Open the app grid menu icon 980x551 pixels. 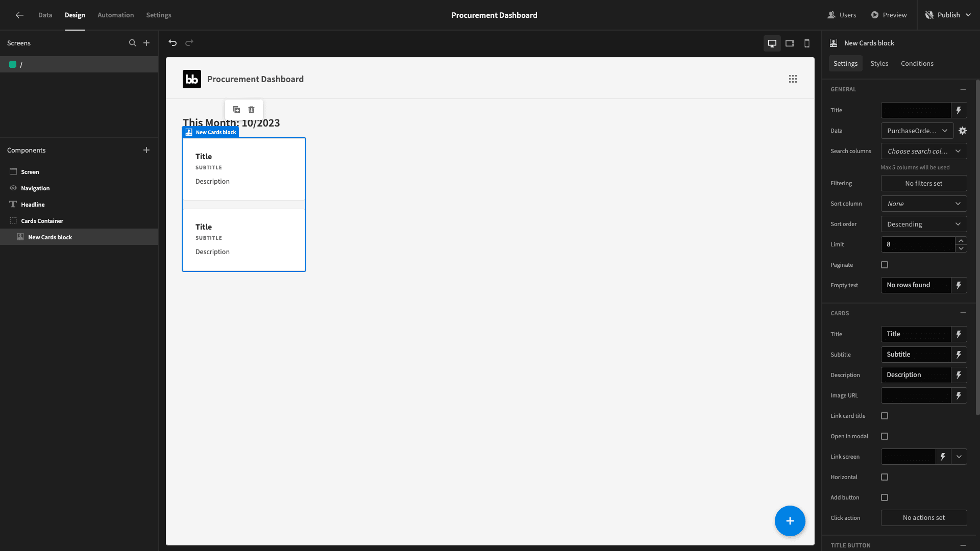[793, 79]
